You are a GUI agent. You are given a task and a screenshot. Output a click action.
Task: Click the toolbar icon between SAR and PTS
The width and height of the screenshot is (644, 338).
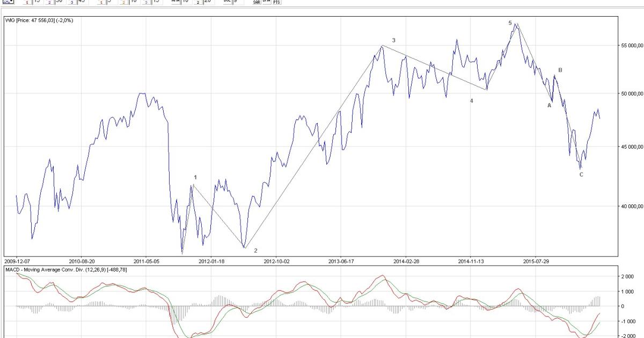click(x=266, y=2)
